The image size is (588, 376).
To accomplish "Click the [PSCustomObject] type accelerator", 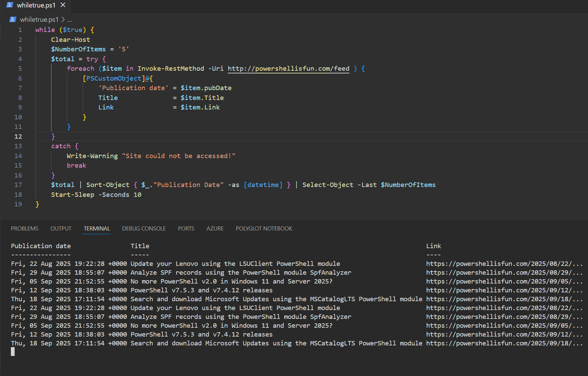I will (x=114, y=79).
